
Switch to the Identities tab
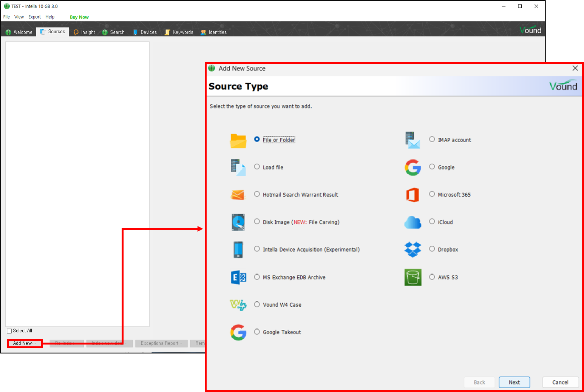214,32
